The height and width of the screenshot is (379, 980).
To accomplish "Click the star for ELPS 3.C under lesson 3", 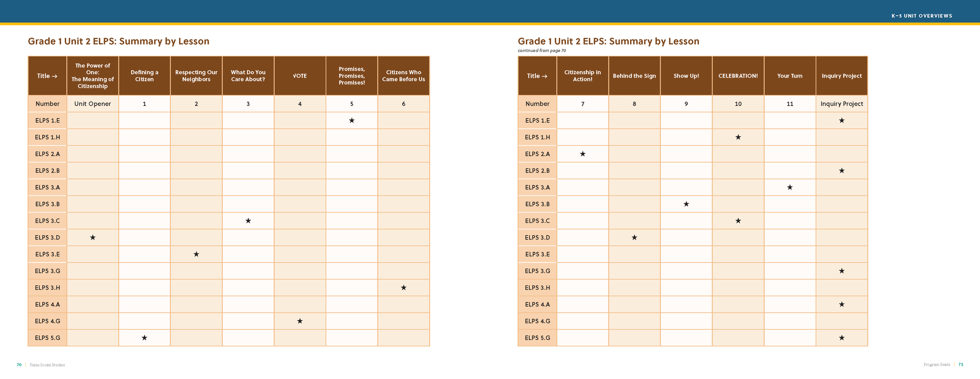I will [248, 221].
